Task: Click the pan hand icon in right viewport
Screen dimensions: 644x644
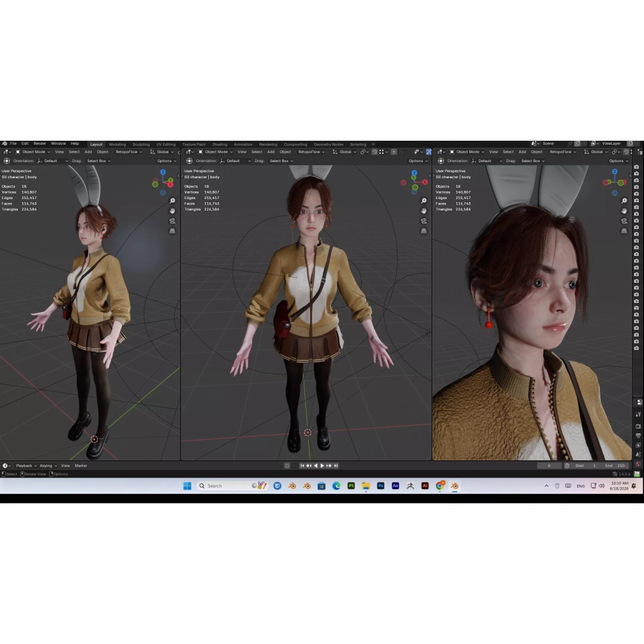Action: click(x=624, y=210)
